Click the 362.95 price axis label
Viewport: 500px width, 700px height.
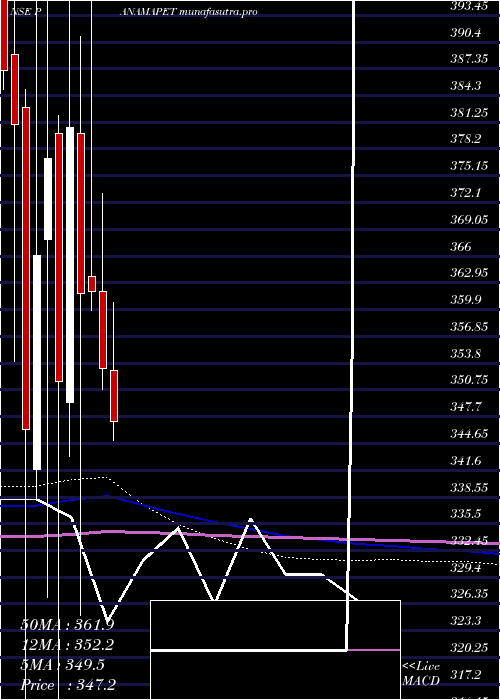click(x=471, y=273)
